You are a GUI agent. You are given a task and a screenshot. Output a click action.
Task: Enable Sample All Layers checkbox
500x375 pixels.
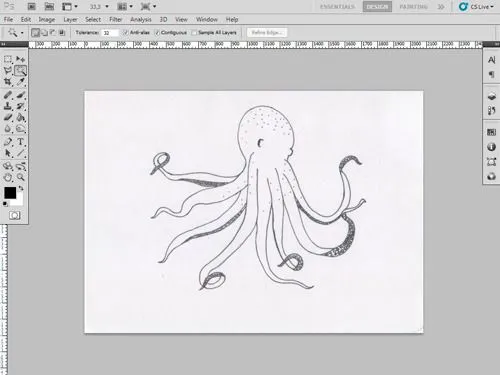point(194,32)
